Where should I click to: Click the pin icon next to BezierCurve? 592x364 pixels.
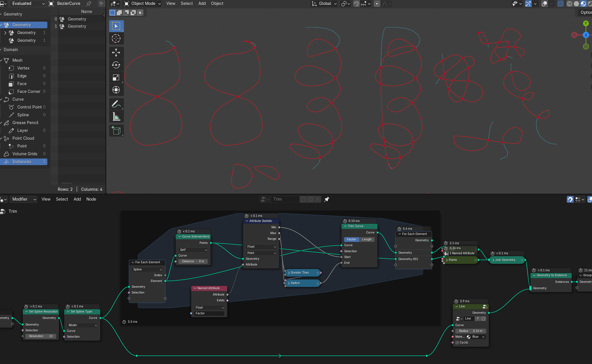[89, 3]
